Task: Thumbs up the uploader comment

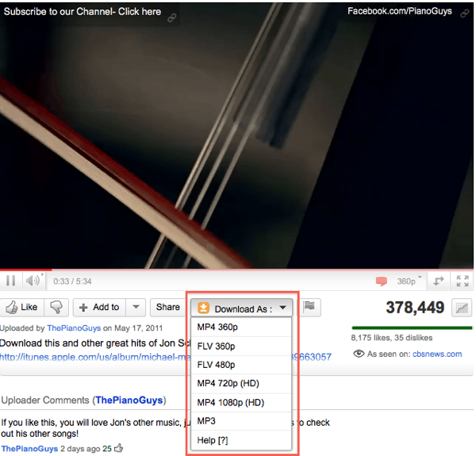Action: coord(118,449)
